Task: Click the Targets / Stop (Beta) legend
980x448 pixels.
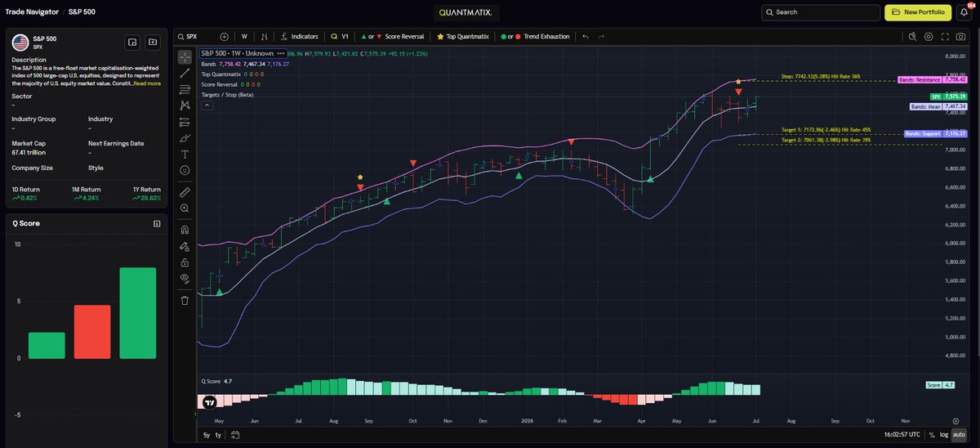Action: tap(228, 95)
